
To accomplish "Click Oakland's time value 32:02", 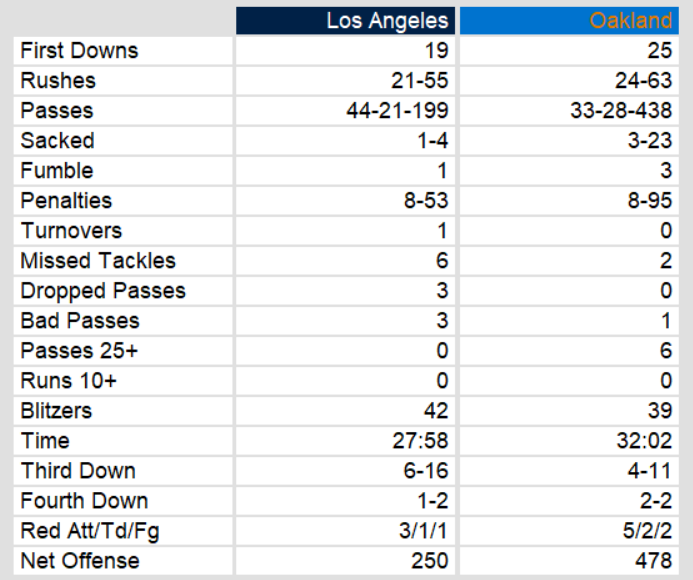I will pyautogui.click(x=646, y=441).
